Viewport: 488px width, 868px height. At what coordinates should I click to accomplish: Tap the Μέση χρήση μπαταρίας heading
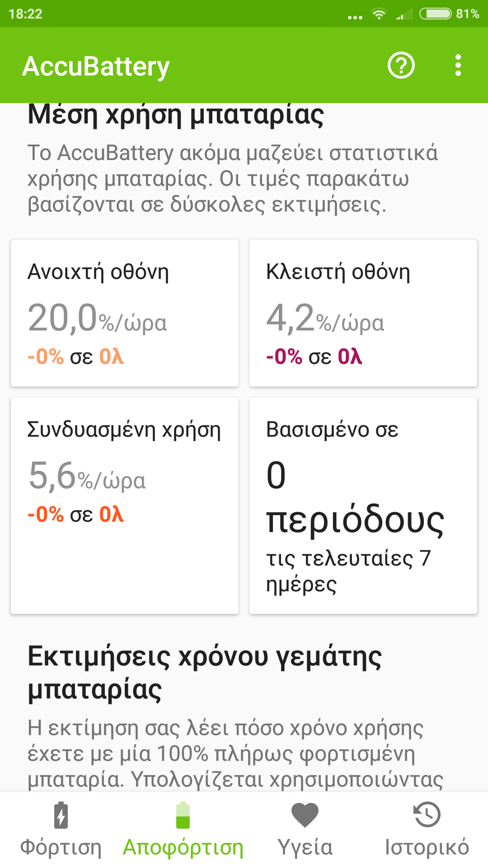[x=176, y=115]
